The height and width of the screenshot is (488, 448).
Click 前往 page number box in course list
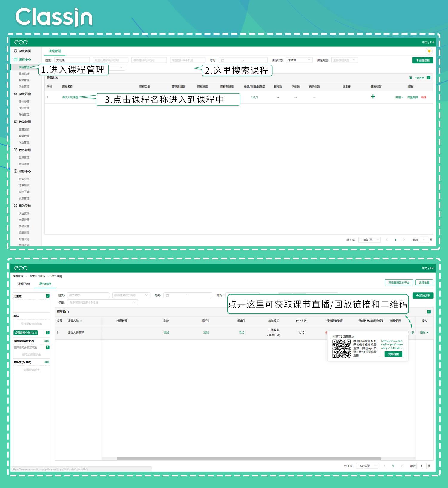pyautogui.click(x=424, y=240)
